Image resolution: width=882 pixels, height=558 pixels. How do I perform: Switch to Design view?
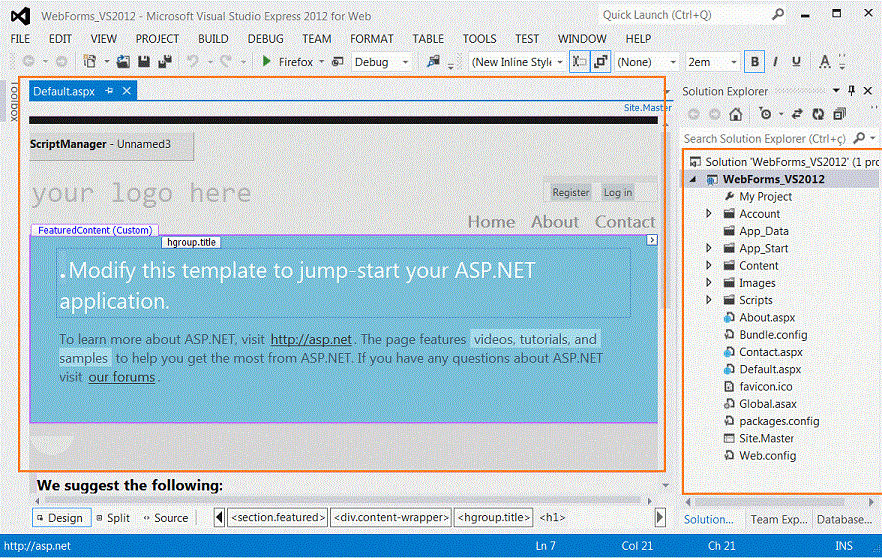point(61,518)
